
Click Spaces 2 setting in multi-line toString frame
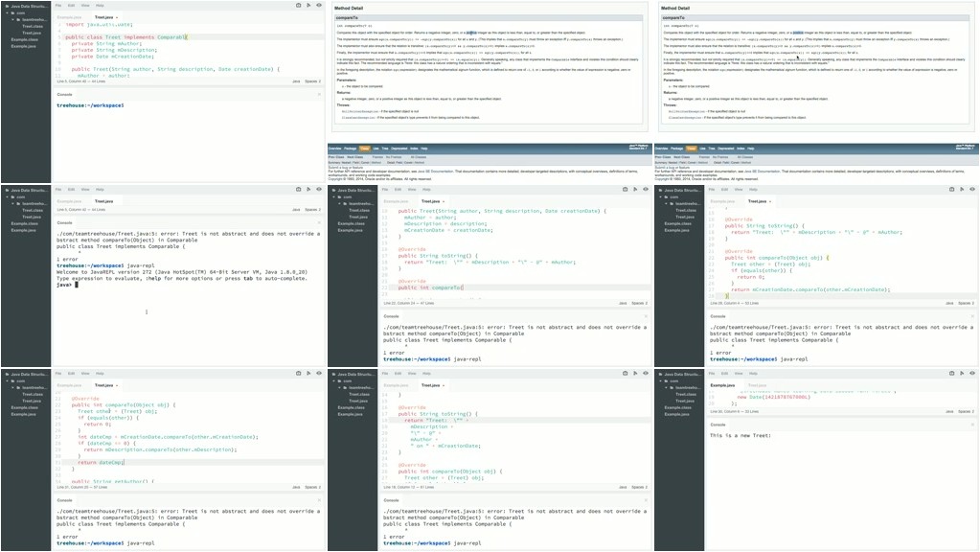639,487
